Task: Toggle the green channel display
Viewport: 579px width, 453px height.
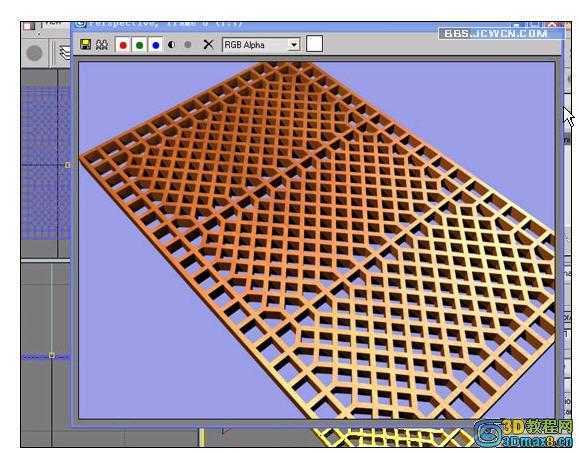Action: (140, 45)
